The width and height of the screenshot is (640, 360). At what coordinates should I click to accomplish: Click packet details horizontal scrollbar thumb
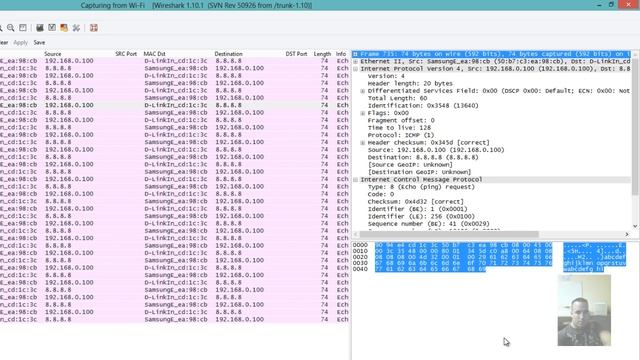449,234
